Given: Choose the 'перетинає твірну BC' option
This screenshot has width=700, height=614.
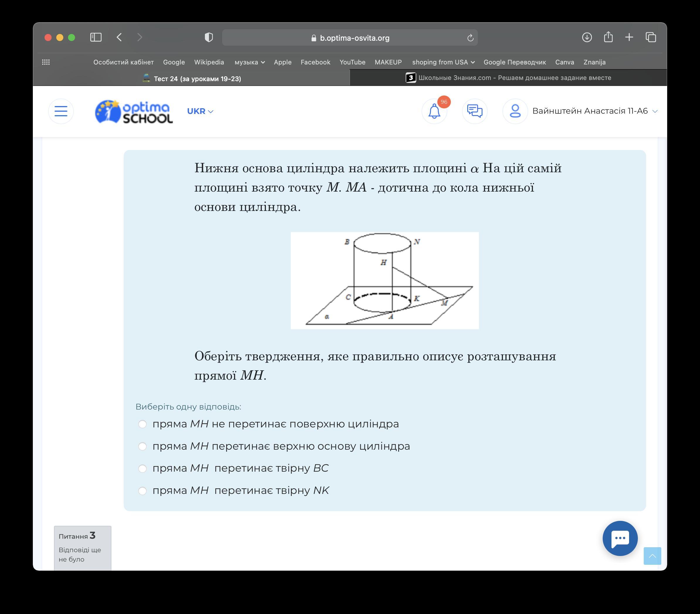Looking at the screenshot, I should tap(142, 468).
